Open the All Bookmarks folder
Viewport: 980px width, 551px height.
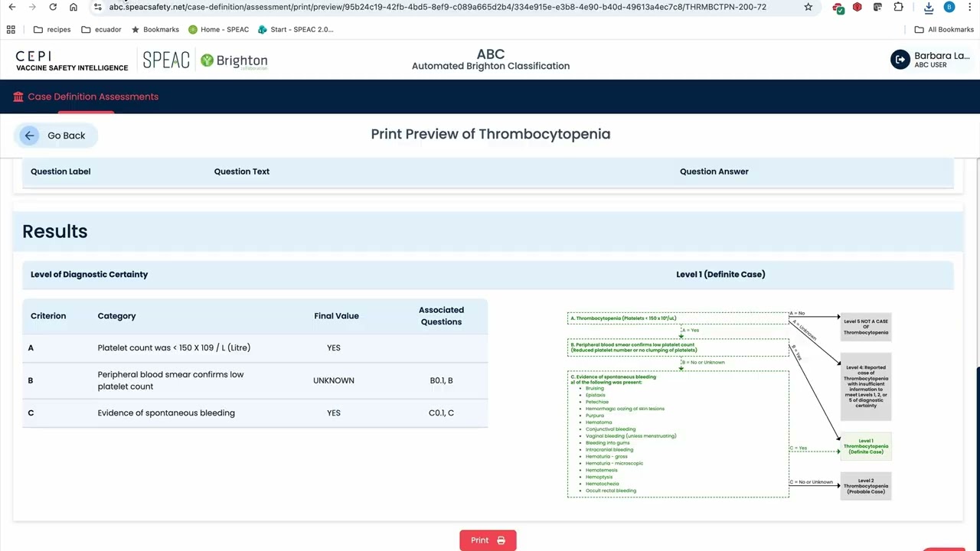944,30
